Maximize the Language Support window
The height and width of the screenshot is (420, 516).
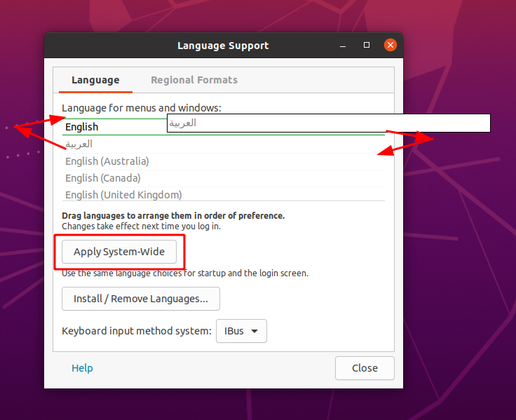click(366, 46)
